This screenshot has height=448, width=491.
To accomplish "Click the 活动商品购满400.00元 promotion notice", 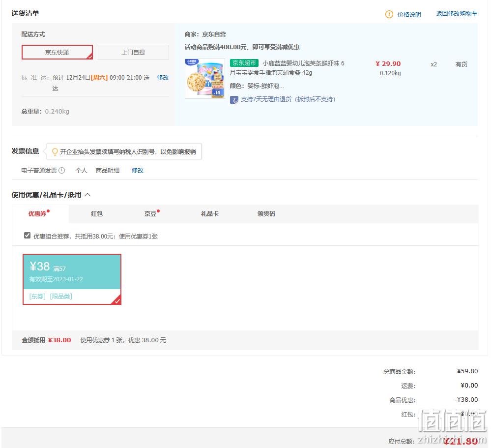I will (x=242, y=47).
